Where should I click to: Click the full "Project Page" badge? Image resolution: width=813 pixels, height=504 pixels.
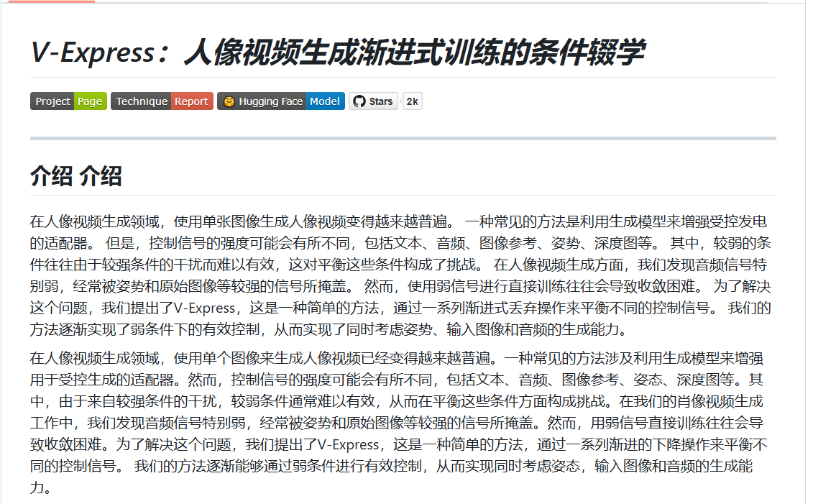click(68, 101)
